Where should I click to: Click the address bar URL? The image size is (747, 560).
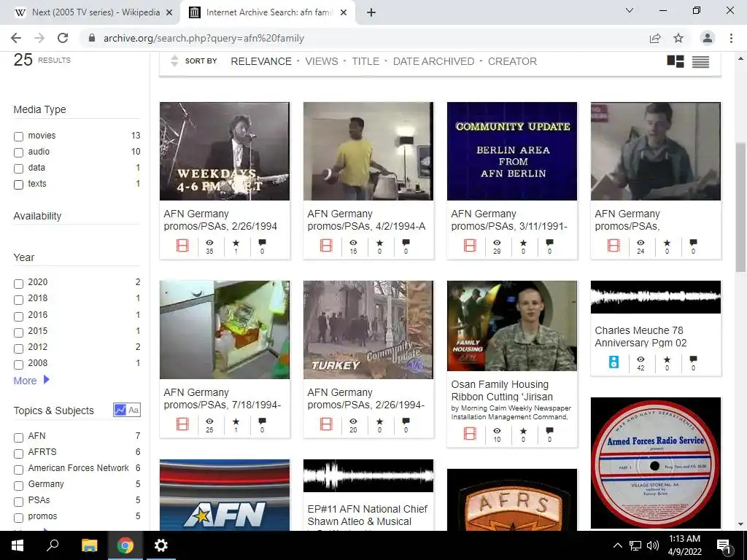click(x=204, y=38)
